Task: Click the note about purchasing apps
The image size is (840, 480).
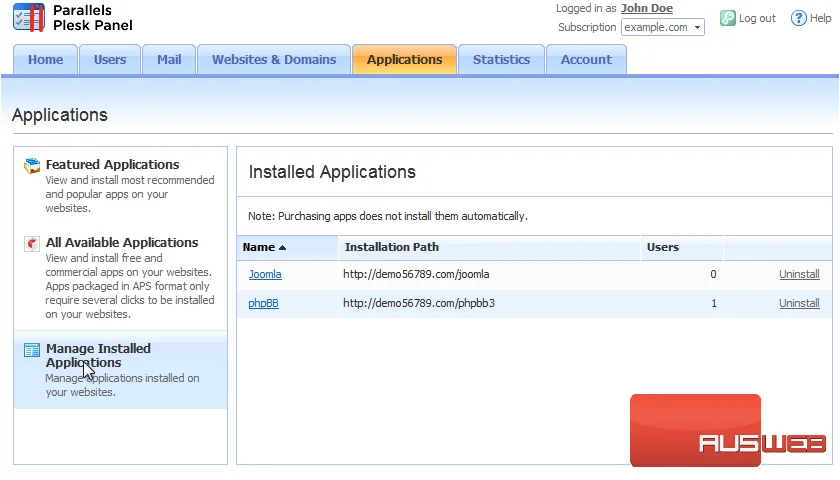Action: (388, 216)
